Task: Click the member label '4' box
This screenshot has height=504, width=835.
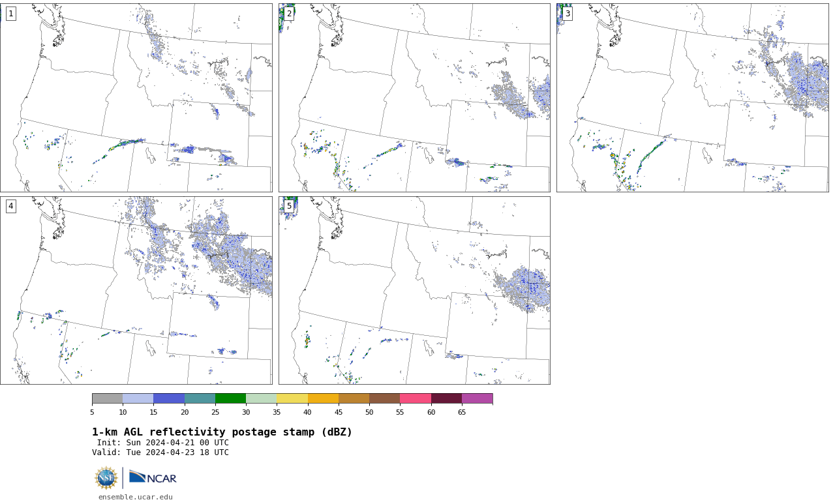Action: 10,206
